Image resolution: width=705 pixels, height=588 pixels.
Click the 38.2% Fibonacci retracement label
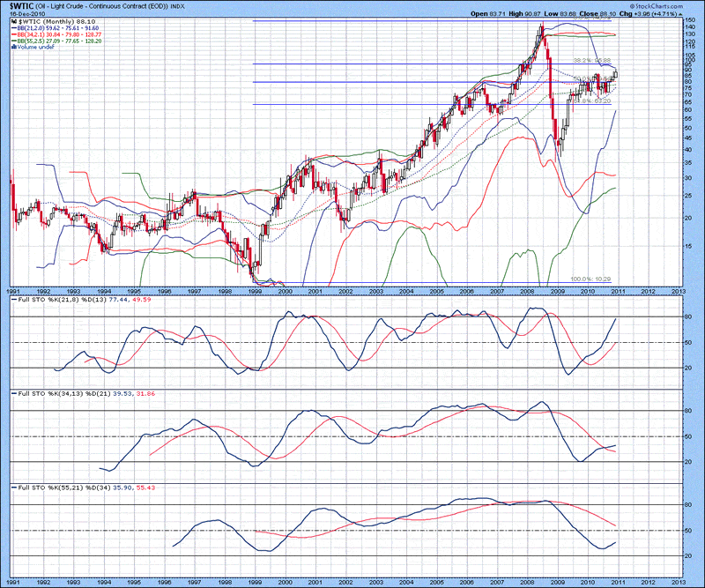[592, 60]
